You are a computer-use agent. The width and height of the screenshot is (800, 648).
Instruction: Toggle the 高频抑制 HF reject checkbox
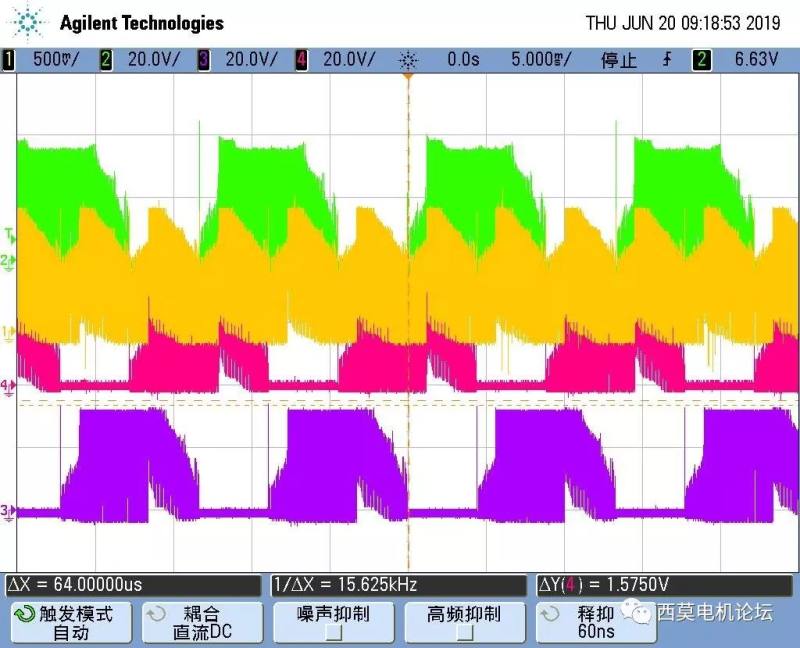tap(464, 632)
